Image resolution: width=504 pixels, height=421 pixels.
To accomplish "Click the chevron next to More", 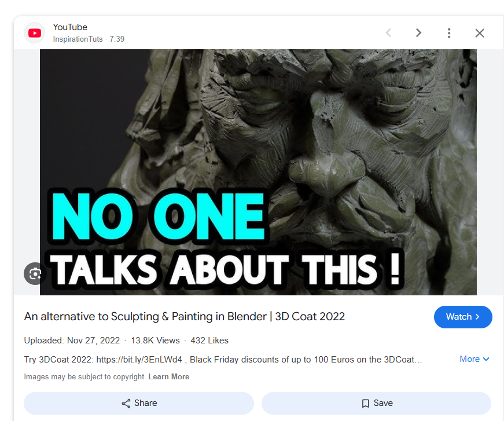I will coord(486,359).
